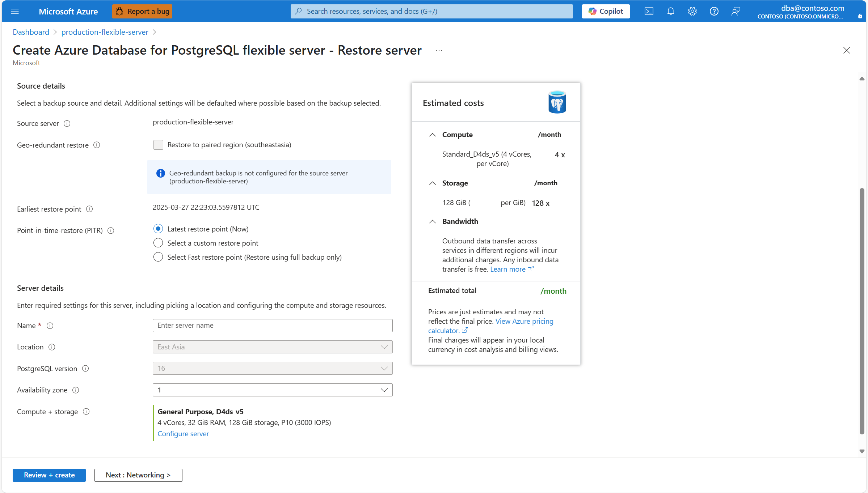
Task: Open the Cloud Shell icon
Action: [x=649, y=11]
